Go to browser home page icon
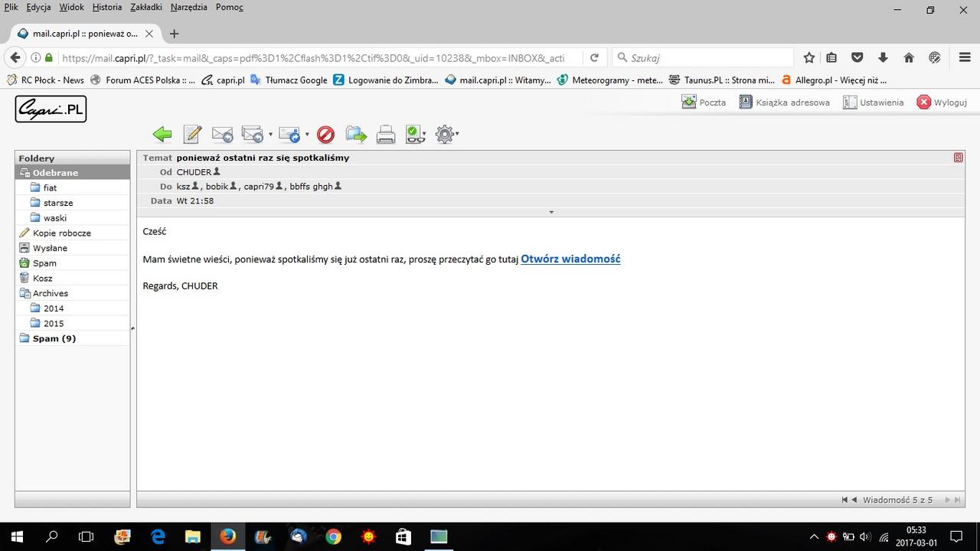This screenshot has width=980, height=551. point(909,57)
